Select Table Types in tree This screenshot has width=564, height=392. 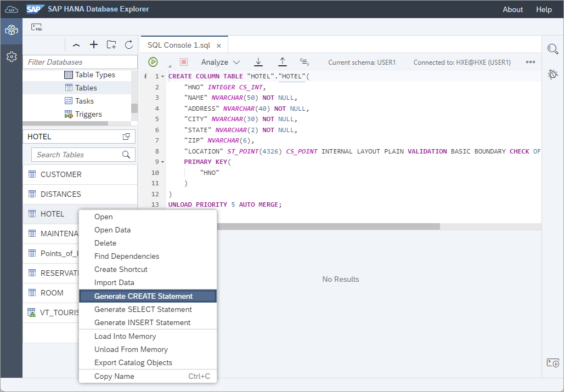pos(90,75)
